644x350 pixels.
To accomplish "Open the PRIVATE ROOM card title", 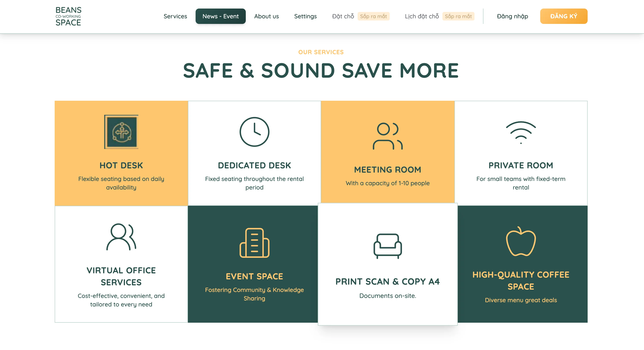I will tap(521, 165).
